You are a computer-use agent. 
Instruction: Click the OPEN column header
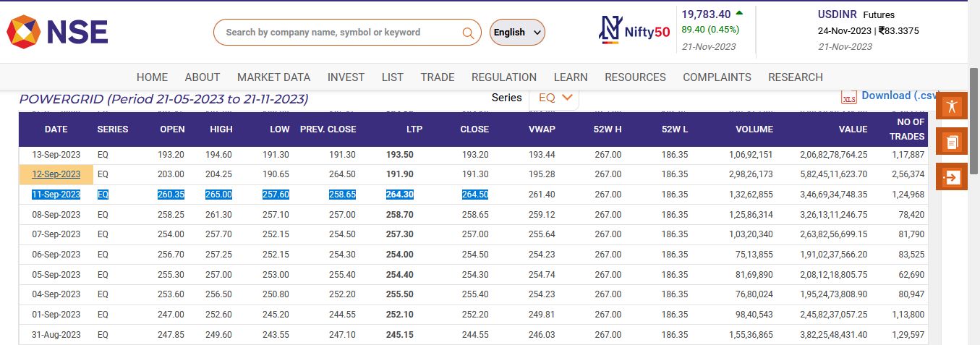pyautogui.click(x=172, y=129)
